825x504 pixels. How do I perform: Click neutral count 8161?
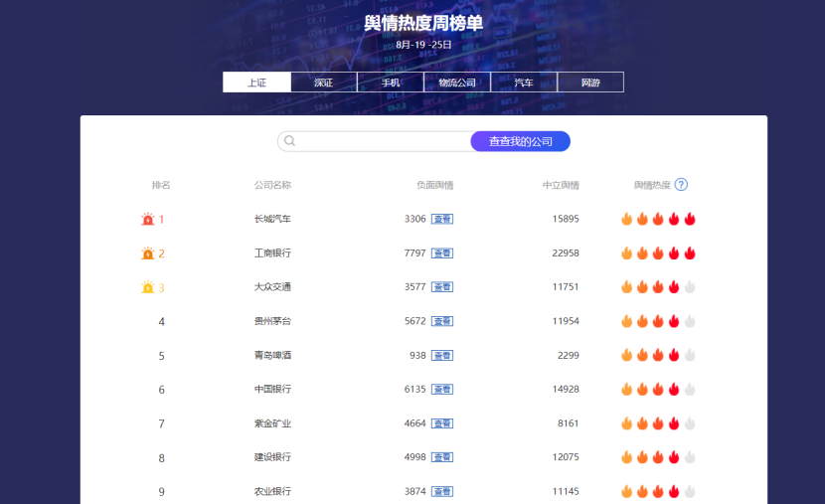pyautogui.click(x=569, y=422)
